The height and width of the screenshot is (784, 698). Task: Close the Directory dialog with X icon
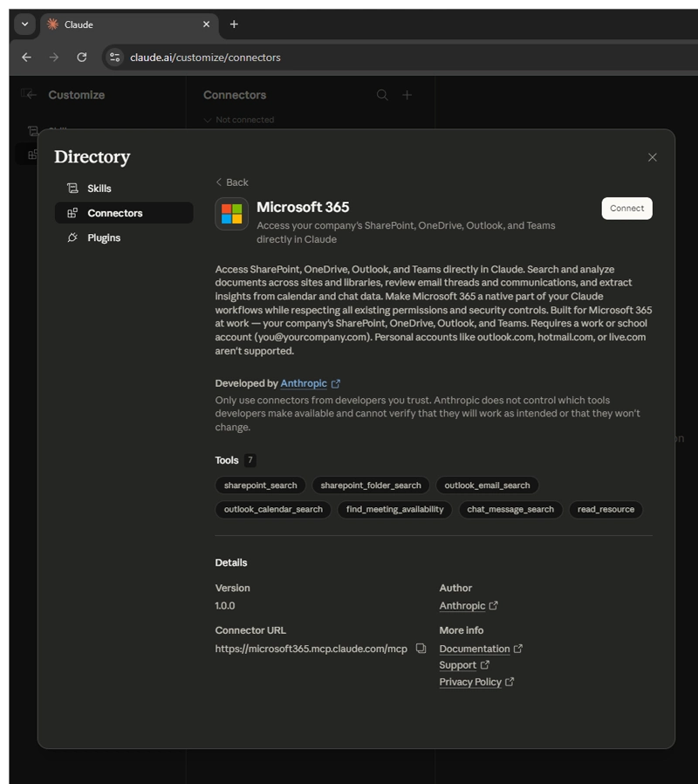coord(652,157)
